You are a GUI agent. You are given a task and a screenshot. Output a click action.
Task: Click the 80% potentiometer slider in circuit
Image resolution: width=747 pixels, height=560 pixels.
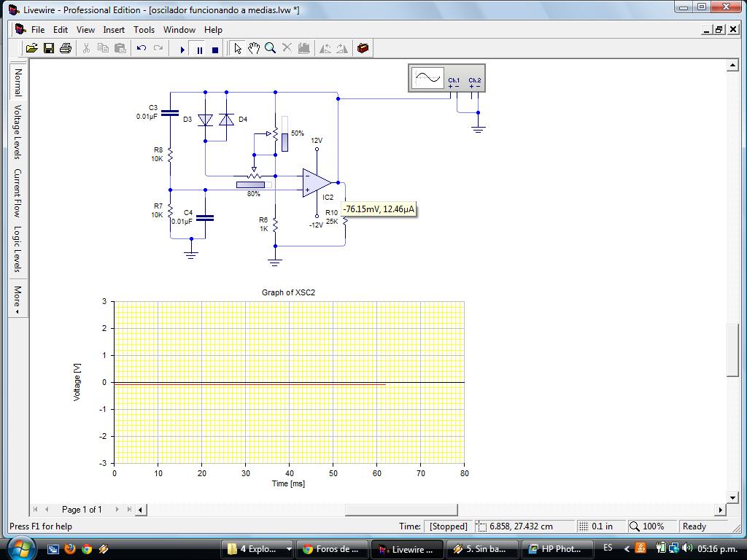pos(252,184)
